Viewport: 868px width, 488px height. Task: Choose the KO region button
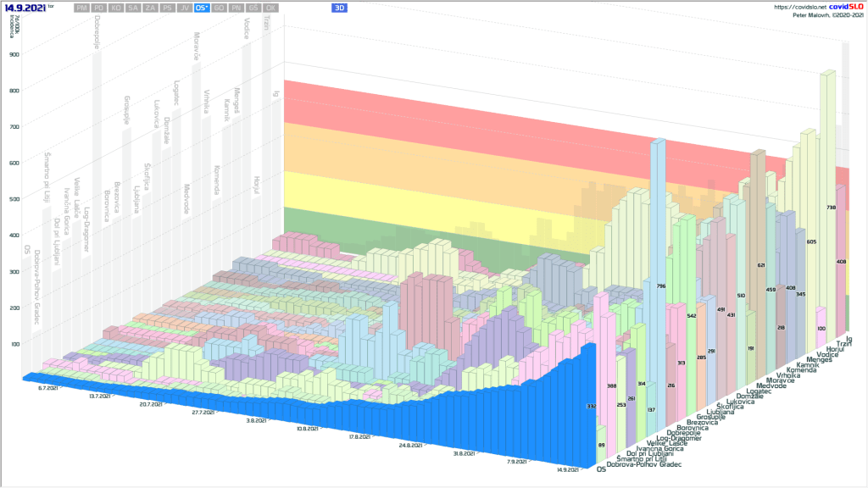pos(116,7)
